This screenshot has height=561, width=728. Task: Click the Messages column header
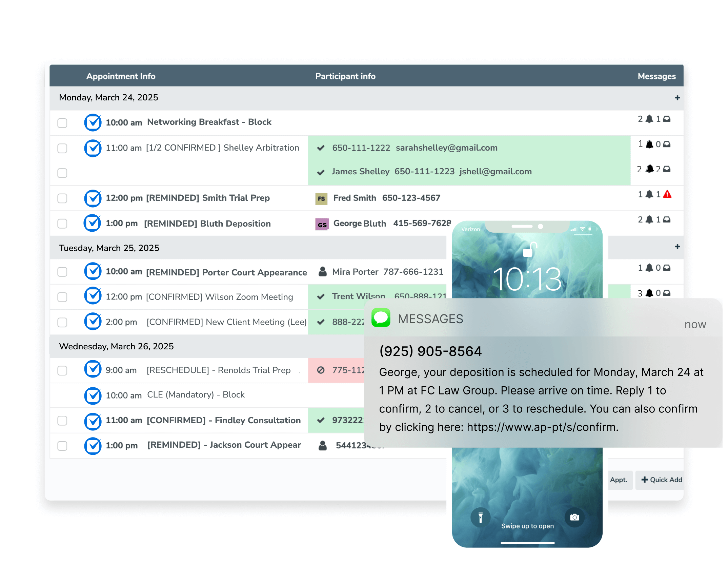(x=656, y=76)
